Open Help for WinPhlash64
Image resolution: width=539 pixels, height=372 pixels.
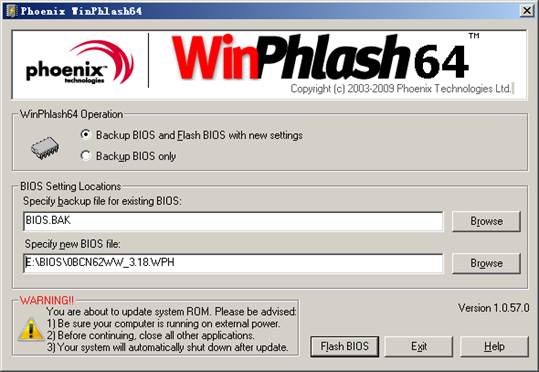tap(494, 346)
